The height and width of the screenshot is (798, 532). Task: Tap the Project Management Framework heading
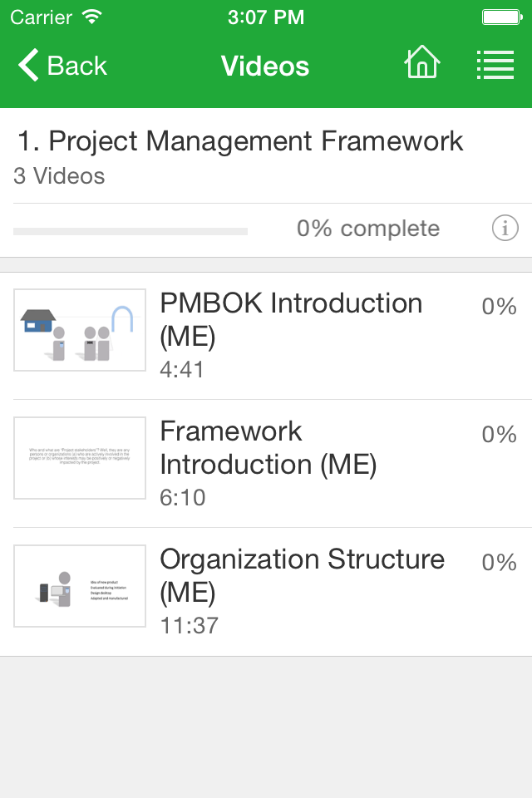[x=240, y=141]
